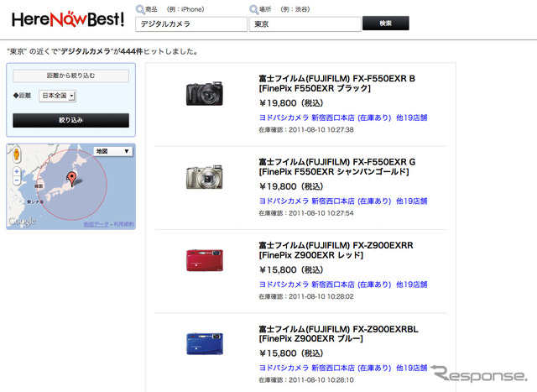
Task: Click the black 検索 search button
Action: point(386,24)
